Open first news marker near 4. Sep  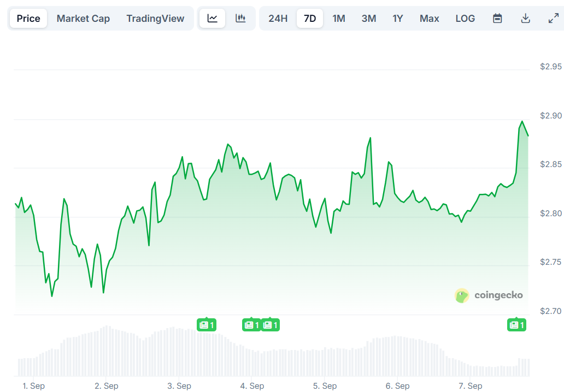(251, 325)
